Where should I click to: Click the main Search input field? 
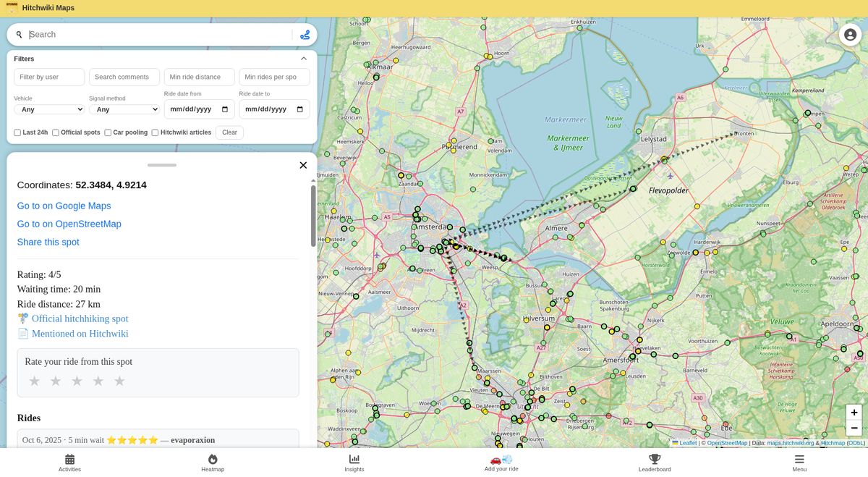[x=159, y=35]
